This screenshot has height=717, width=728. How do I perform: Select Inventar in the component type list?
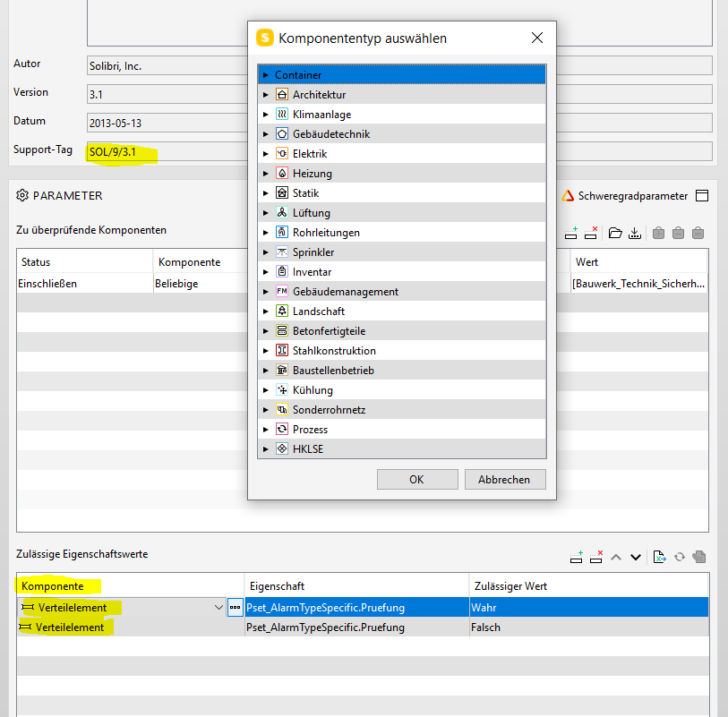click(x=401, y=271)
